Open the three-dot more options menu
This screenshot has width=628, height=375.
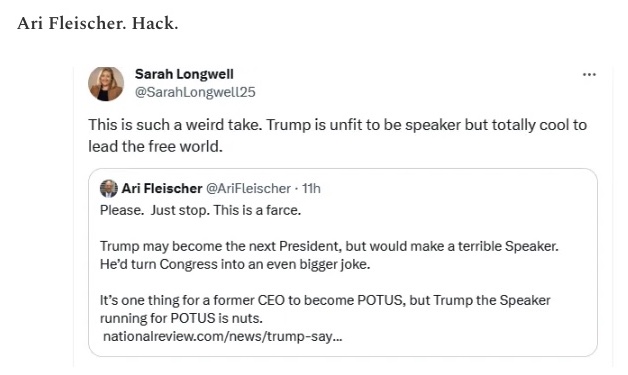589,75
